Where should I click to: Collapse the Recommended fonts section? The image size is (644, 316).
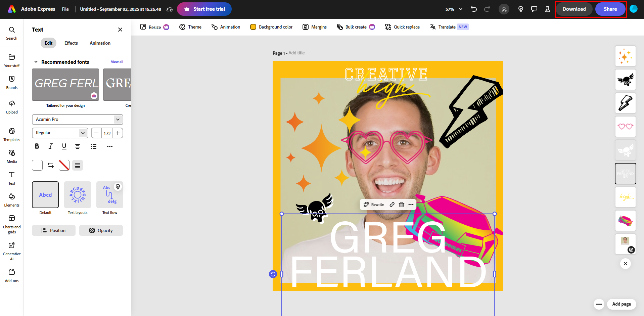[x=36, y=62]
